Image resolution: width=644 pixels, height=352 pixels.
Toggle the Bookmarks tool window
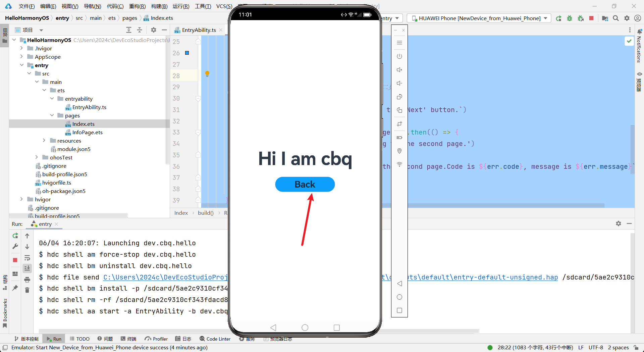point(5,313)
